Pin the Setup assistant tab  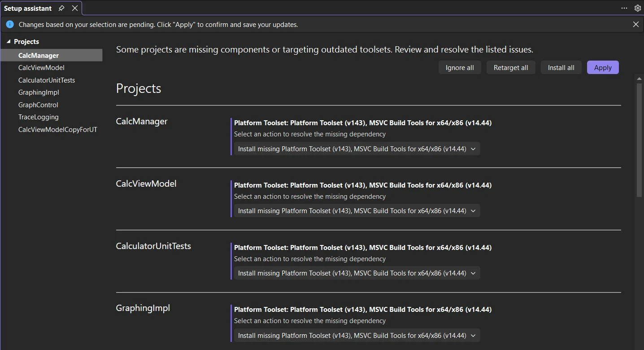62,8
